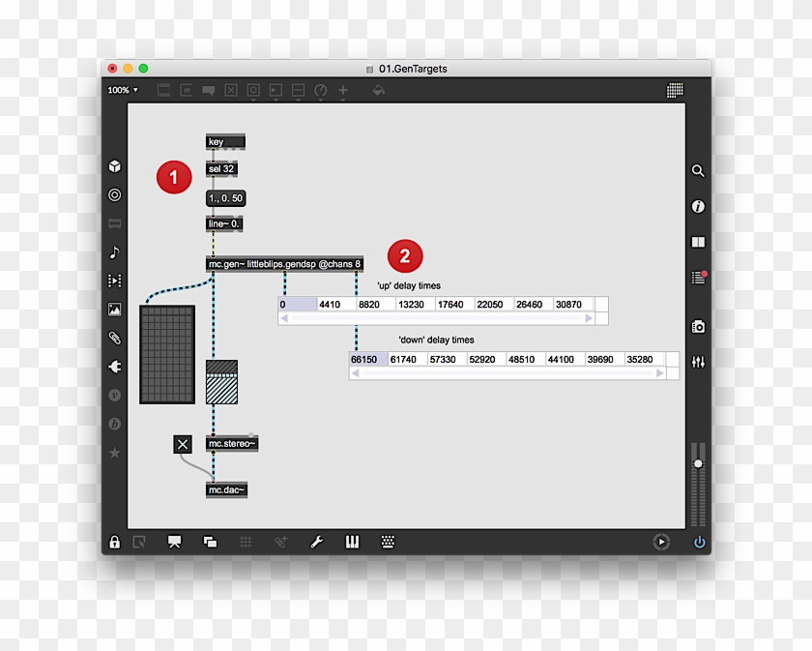Click cell 44100 in down delay times
Screen dimensions: 812x651
coord(565,359)
